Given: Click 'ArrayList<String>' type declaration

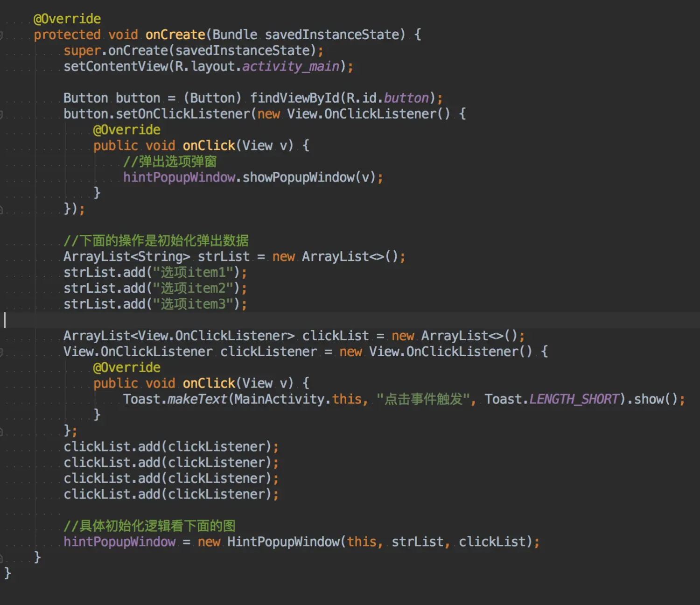Looking at the screenshot, I should click(127, 256).
